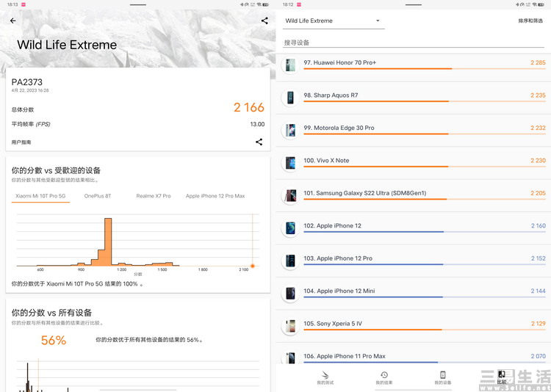Tap 你的分数 vs 所有设备 heading
This screenshot has height=392, width=551.
[51, 313]
